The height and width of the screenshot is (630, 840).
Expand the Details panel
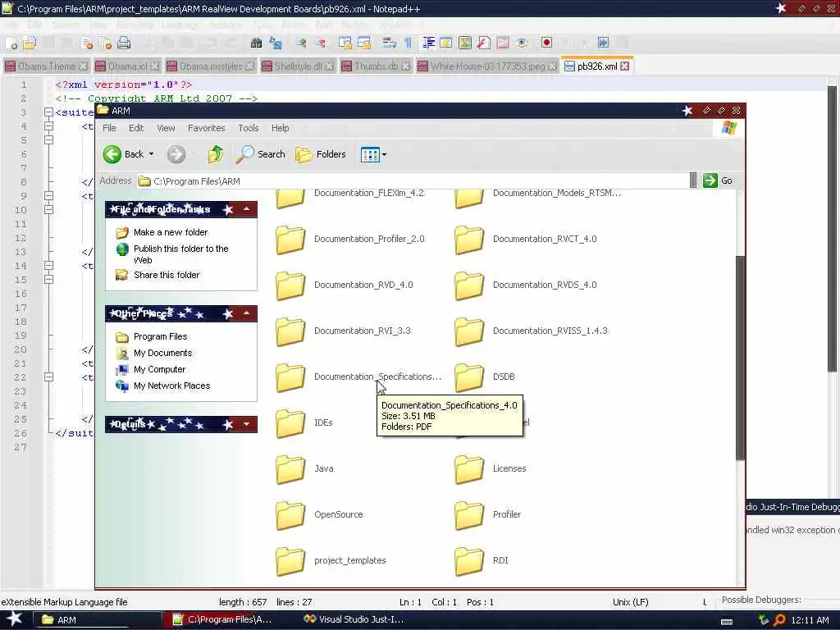pyautogui.click(x=246, y=424)
